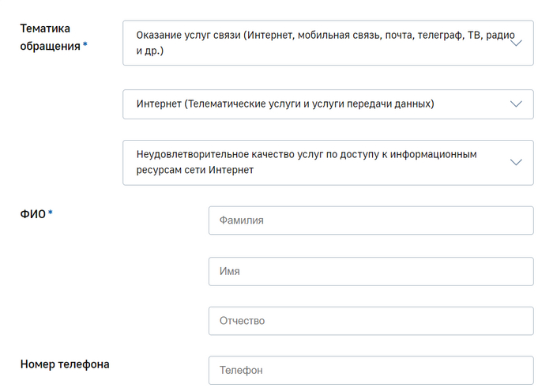This screenshot has height=392, width=553.
Task: Click the required asterisk beside 'ФИО'
Action: (x=51, y=213)
